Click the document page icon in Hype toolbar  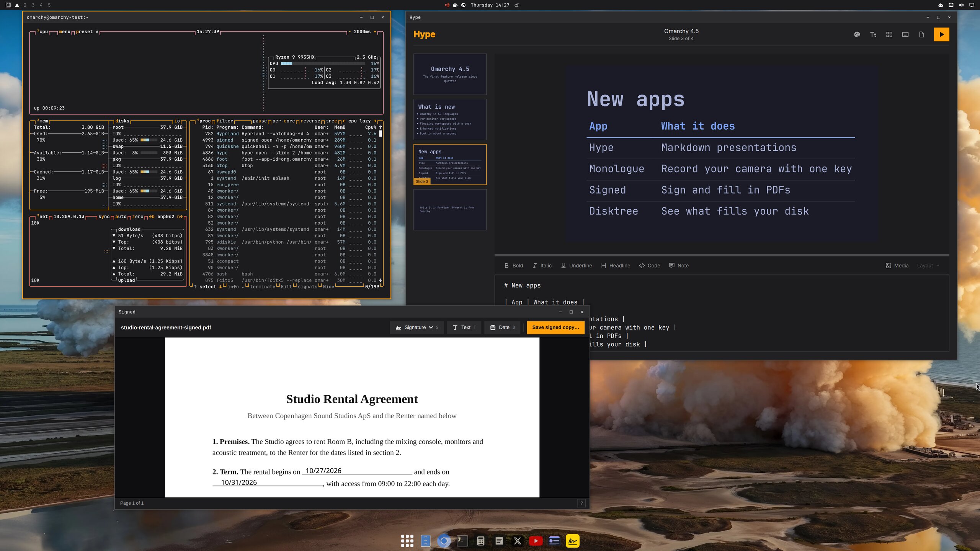pyautogui.click(x=921, y=34)
